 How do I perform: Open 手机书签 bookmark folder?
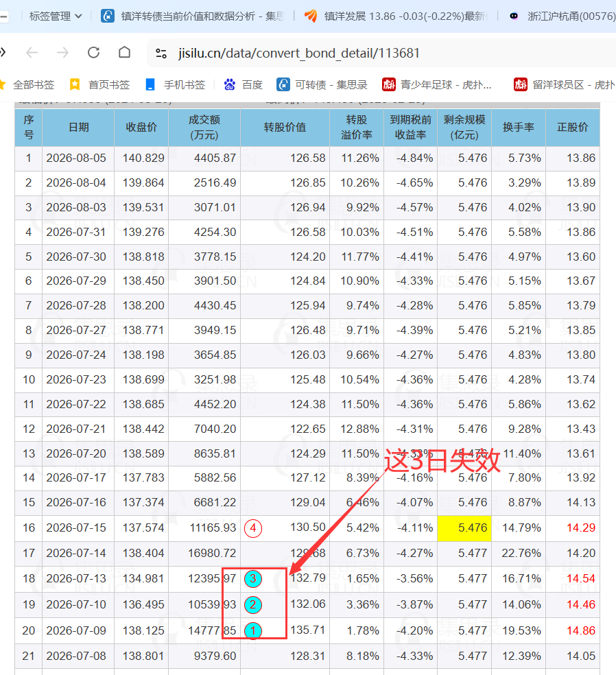click(175, 84)
